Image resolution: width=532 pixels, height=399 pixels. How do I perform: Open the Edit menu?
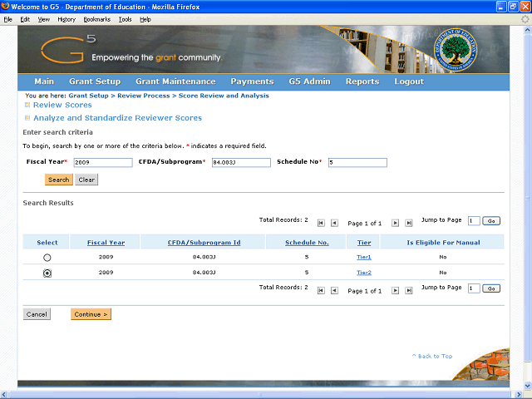coord(25,19)
